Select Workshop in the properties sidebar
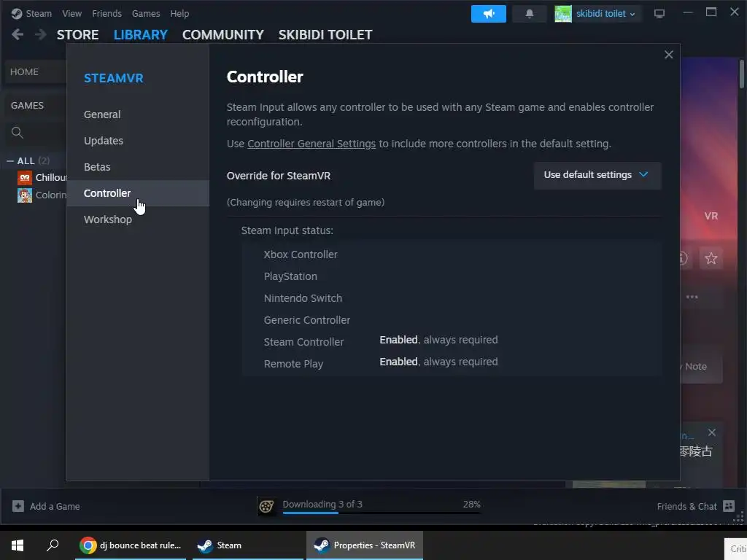 tap(138, 219)
